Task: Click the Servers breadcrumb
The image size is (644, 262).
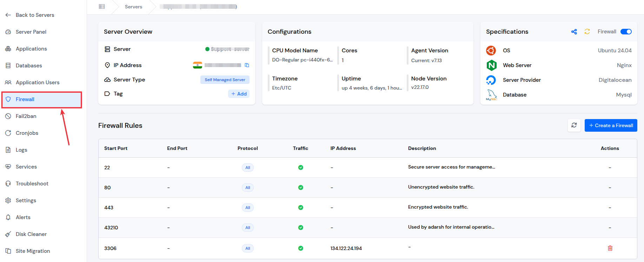Action: [133, 7]
